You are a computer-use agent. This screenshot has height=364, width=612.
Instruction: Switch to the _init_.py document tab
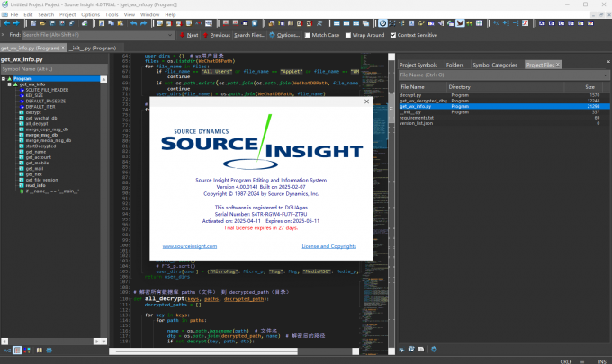click(93, 48)
